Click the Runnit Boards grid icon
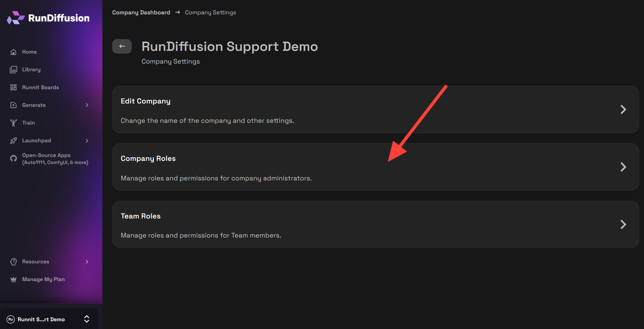The width and height of the screenshot is (644, 329). point(13,87)
